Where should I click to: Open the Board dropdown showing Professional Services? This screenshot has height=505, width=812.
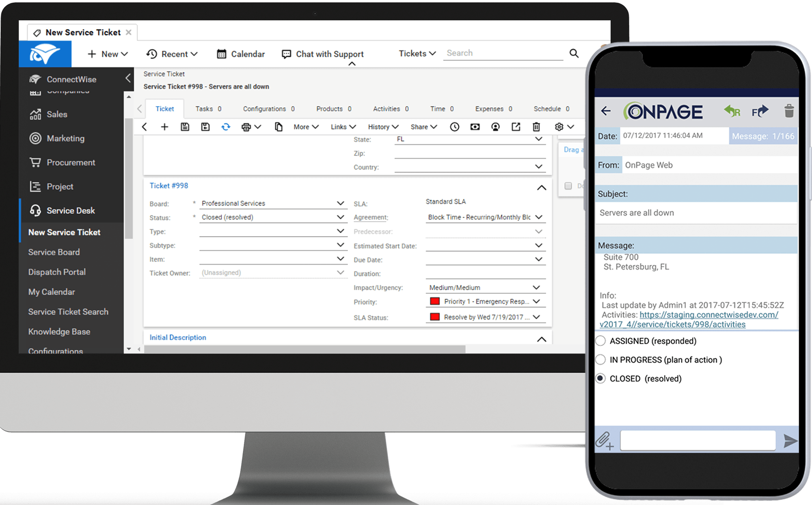pyautogui.click(x=273, y=203)
